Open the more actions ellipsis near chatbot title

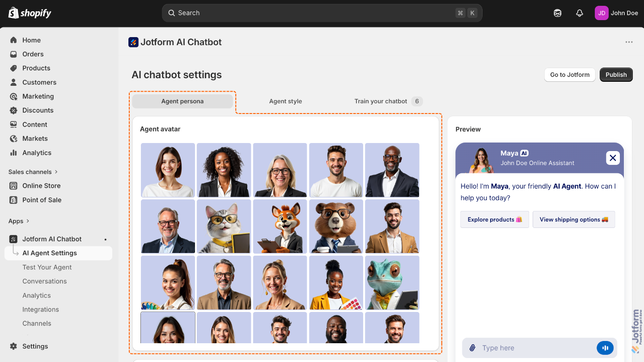pos(629,42)
